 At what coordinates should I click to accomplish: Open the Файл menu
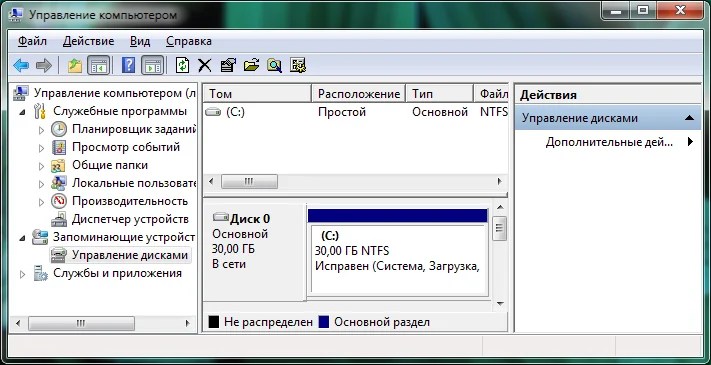(32, 41)
